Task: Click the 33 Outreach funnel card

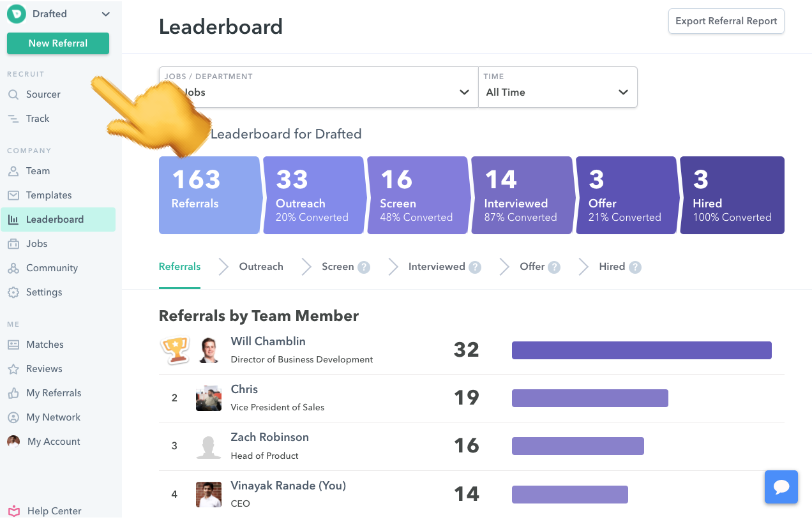Action: (x=313, y=195)
